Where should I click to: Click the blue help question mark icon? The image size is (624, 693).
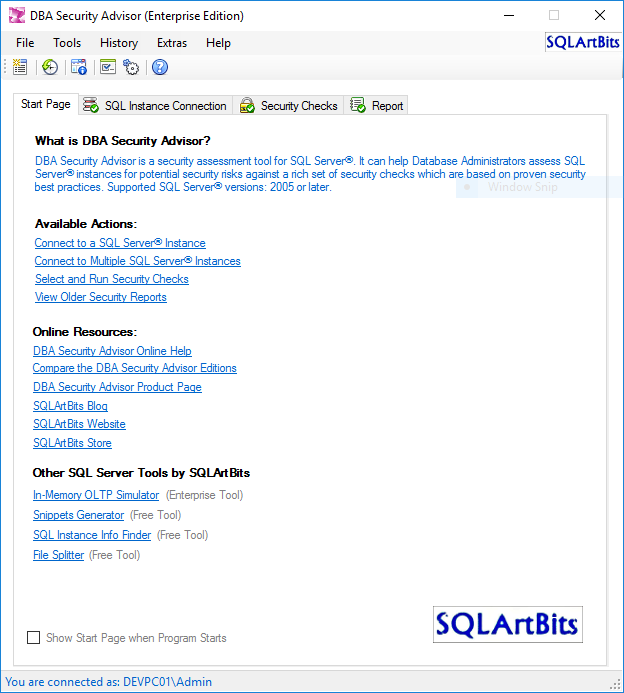click(x=160, y=67)
